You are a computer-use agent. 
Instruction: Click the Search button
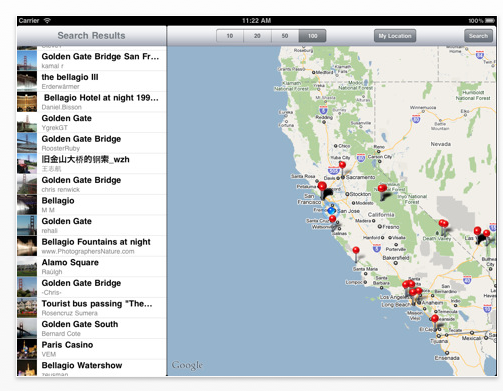pyautogui.click(x=478, y=36)
